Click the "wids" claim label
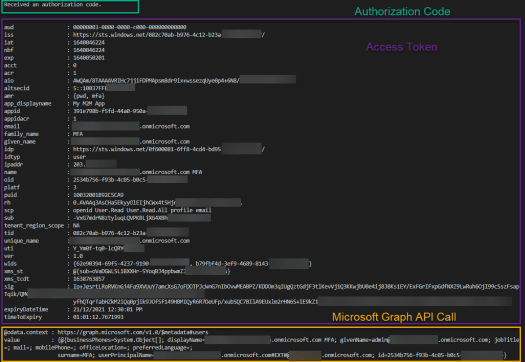The image size is (525, 362). point(10,264)
